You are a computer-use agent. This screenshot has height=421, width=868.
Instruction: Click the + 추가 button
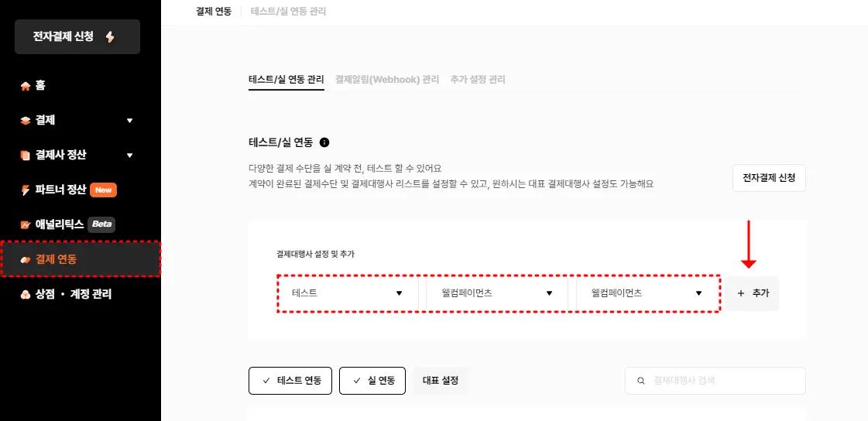(753, 294)
